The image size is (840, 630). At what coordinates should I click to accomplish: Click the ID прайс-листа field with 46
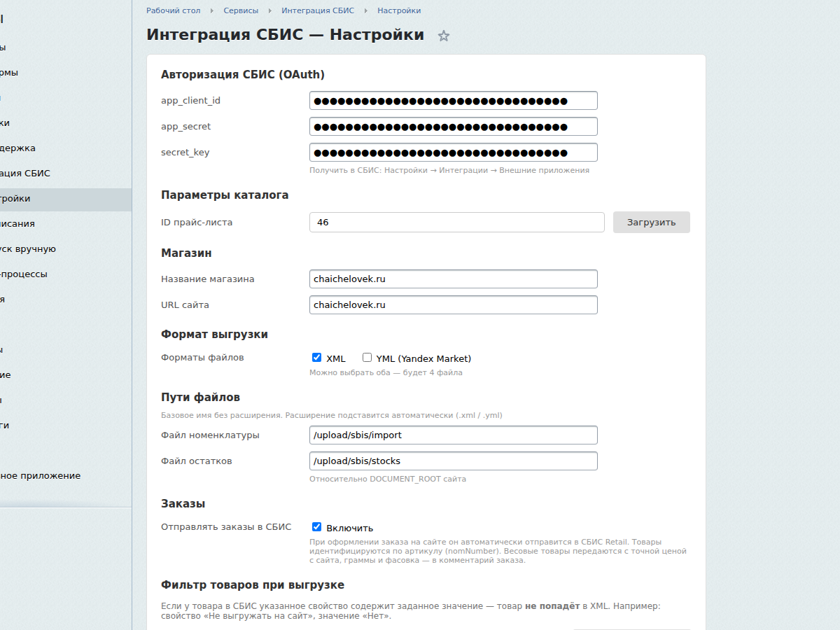tap(457, 222)
